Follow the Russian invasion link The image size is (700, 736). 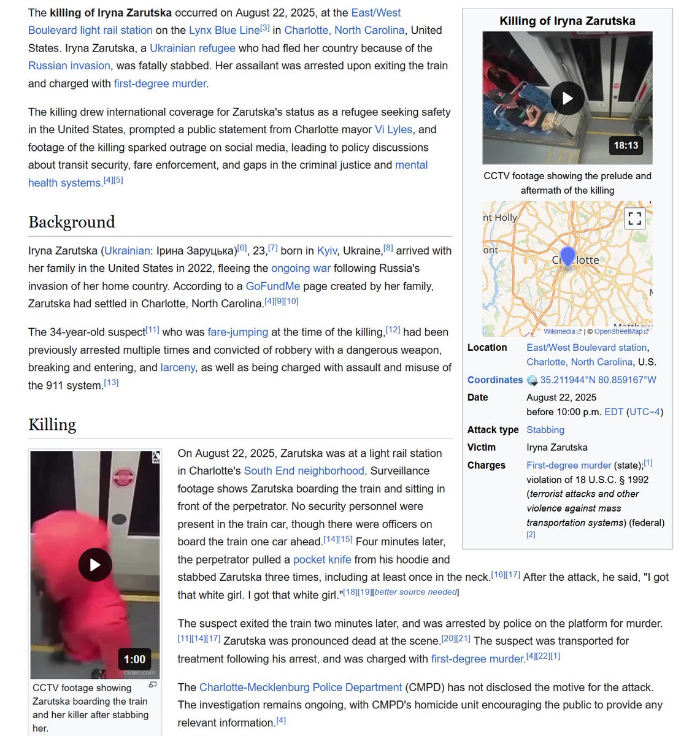[x=69, y=66]
